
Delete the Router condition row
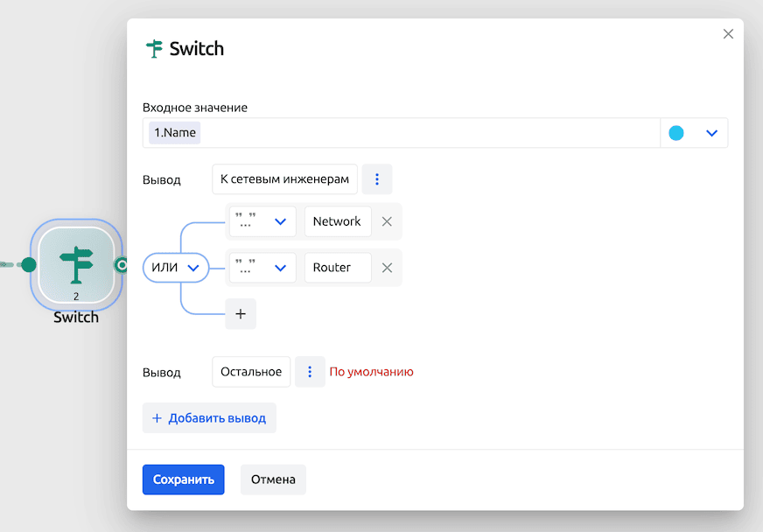click(x=387, y=268)
